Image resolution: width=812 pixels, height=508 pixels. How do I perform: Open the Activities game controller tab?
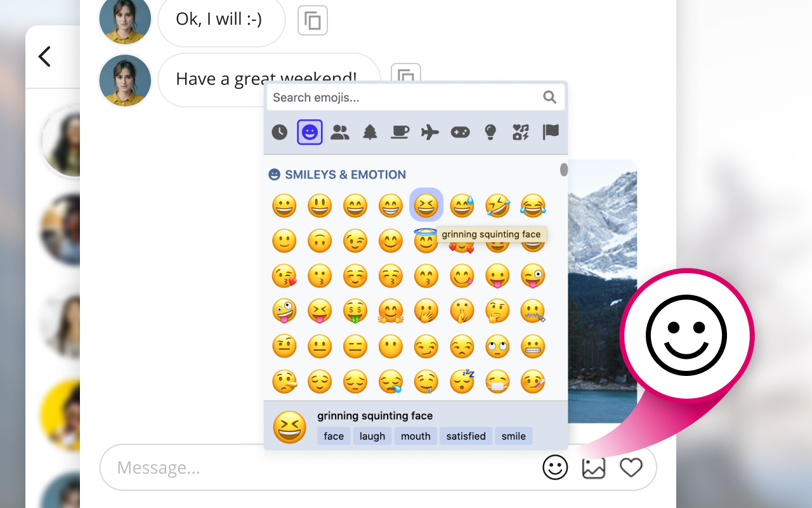click(460, 132)
